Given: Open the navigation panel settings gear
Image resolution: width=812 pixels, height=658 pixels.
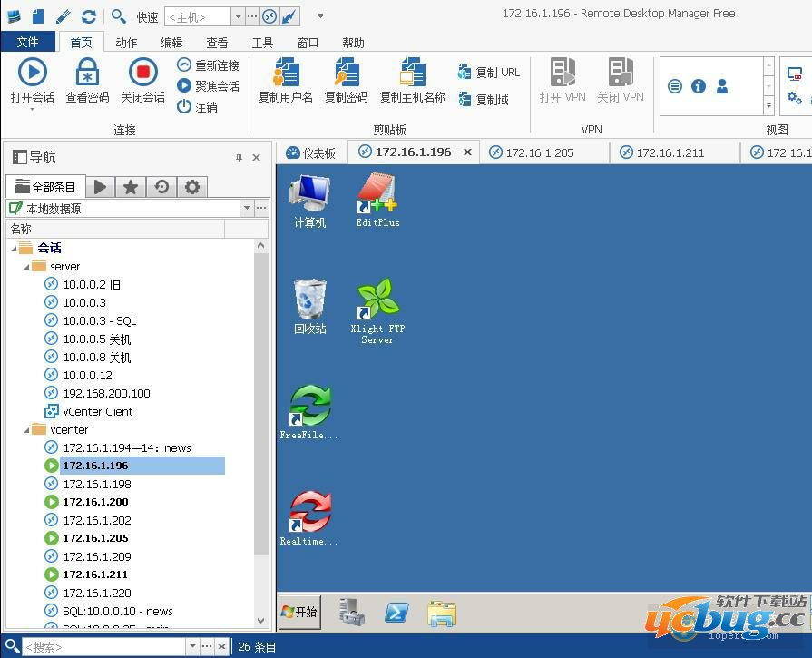Looking at the screenshot, I should click(191, 186).
